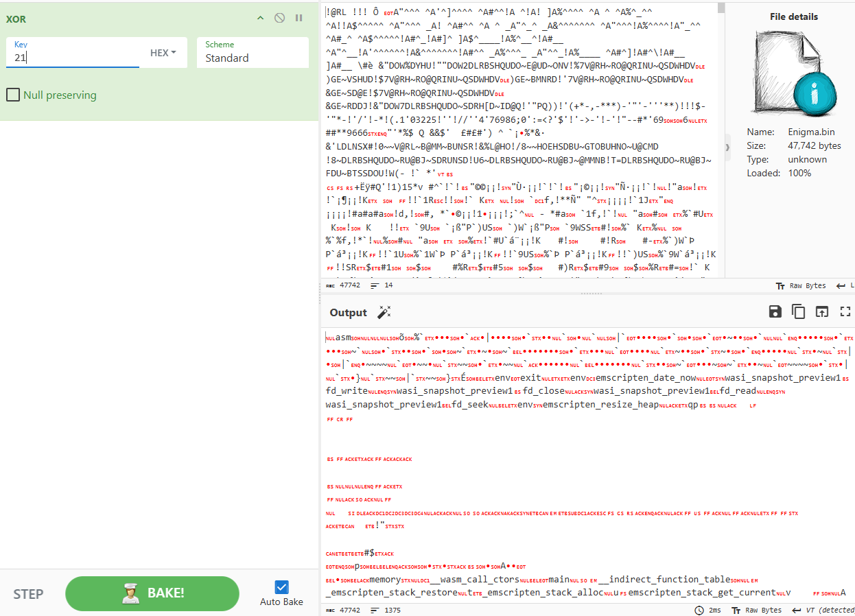The height and width of the screenshot is (616, 855).
Task: Click the Output pane title
Action: coord(349,313)
